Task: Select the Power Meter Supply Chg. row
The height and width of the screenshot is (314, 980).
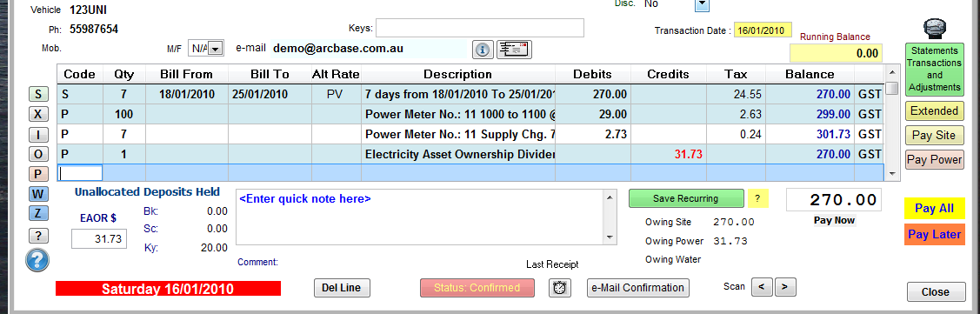Action: pos(470,135)
